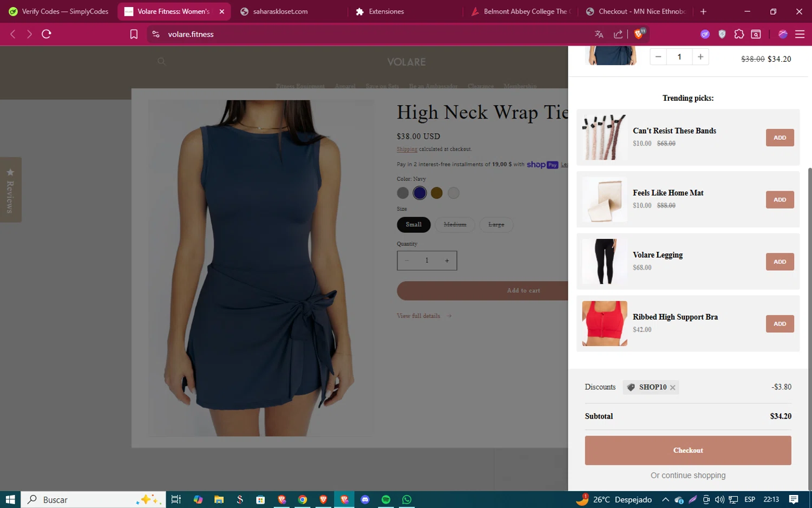Add Can't Resist These Bands to cart

(780, 138)
